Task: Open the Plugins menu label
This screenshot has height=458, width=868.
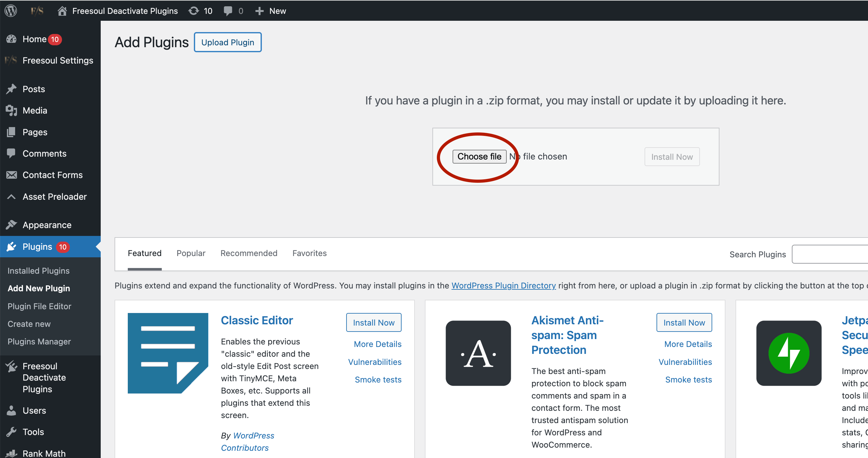Action: coord(37,247)
